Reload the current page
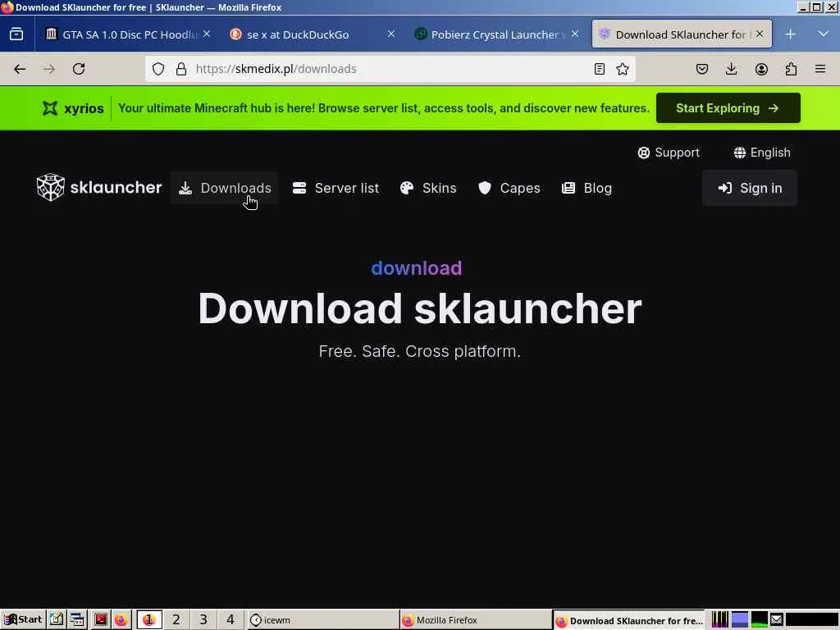The height and width of the screenshot is (630, 840). click(79, 69)
